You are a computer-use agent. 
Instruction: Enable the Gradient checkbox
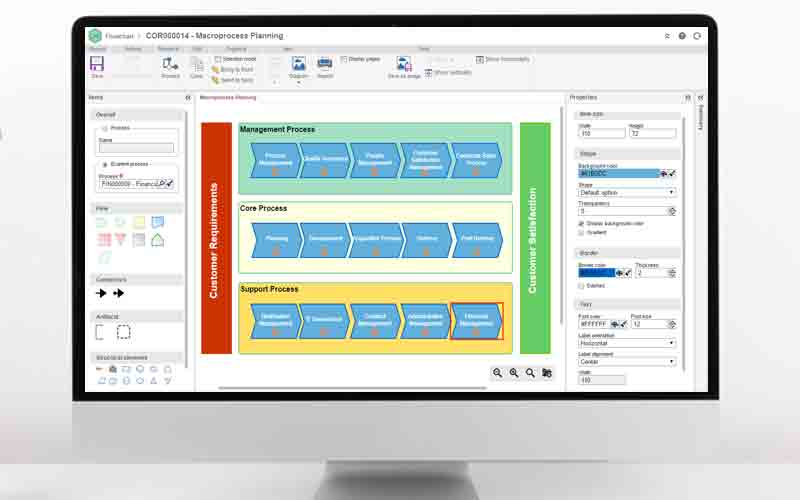(582, 232)
